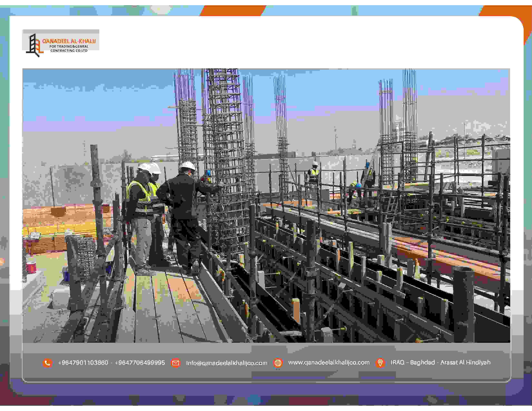Click address IRAQ - Baghdad - Arasat Al Hindiyah
532x411 pixels.
440,362
